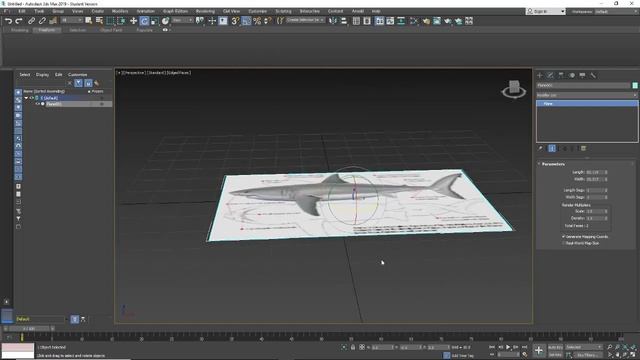The width and height of the screenshot is (640, 360).
Task: Open the Motion command panel tab
Action: click(572, 75)
